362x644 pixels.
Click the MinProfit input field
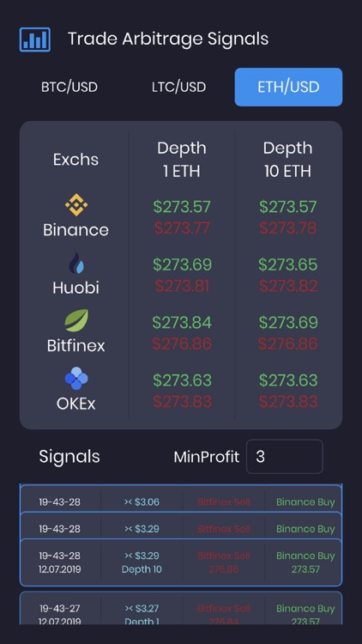coord(285,456)
